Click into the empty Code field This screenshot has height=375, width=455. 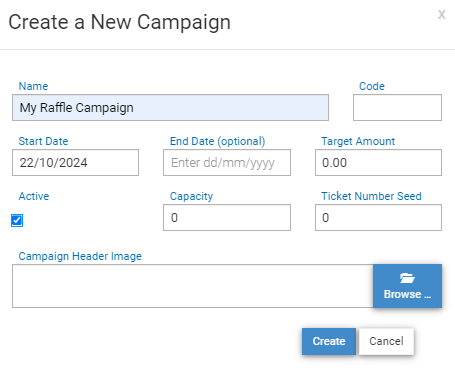tap(397, 108)
